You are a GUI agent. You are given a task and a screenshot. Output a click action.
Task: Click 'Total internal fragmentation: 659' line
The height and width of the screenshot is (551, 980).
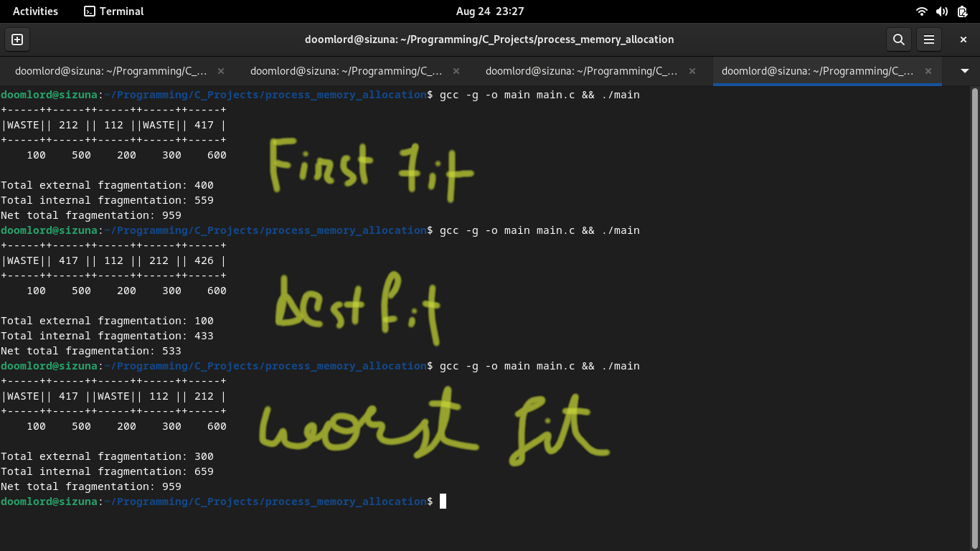pyautogui.click(x=108, y=471)
